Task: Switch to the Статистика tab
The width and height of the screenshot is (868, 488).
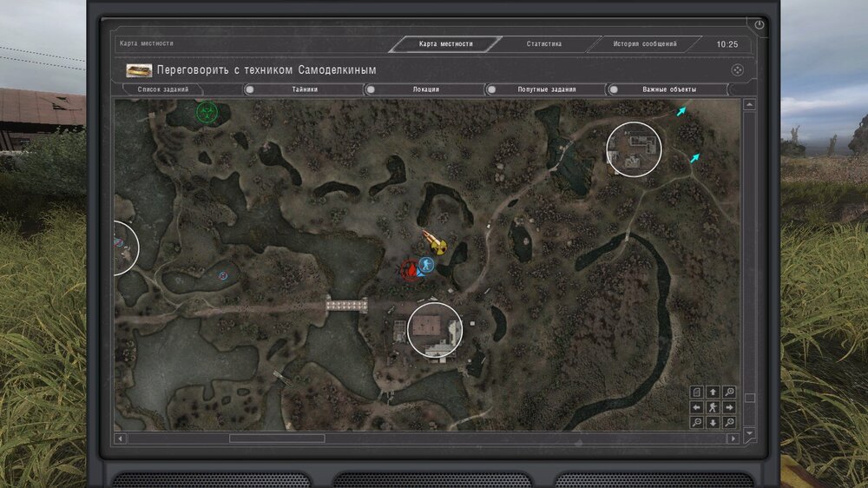Action: [x=543, y=43]
